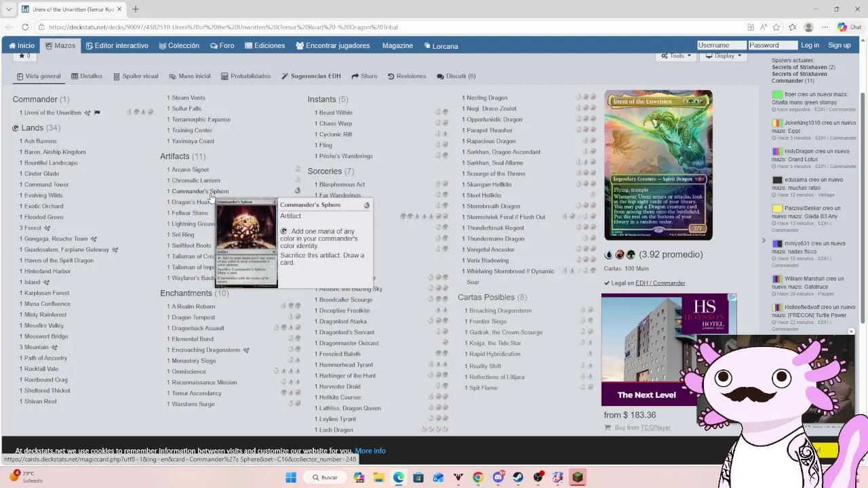
Task: Open Google Chrome from the taskbar
Action: pyautogui.click(x=478, y=477)
